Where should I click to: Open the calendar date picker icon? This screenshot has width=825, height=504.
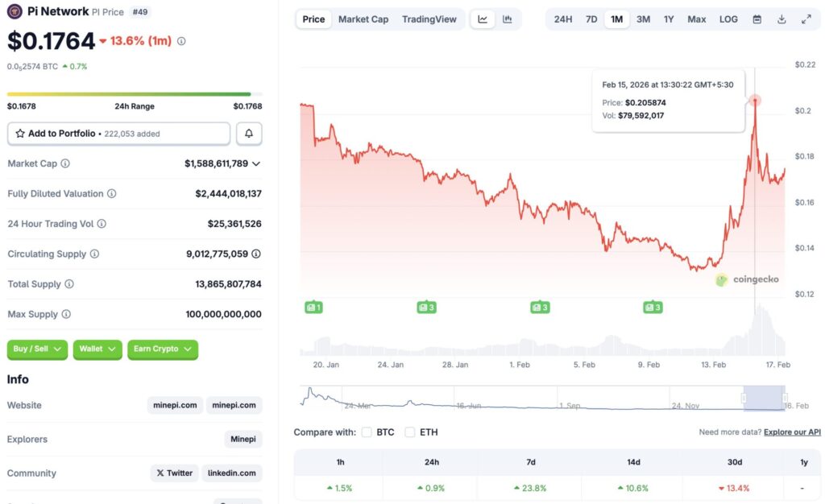757,19
